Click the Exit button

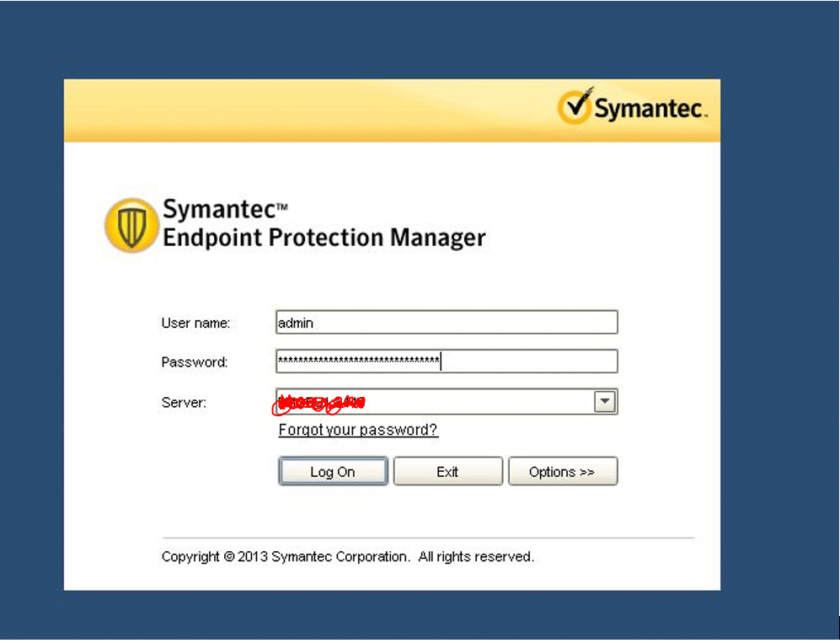pyautogui.click(x=447, y=472)
